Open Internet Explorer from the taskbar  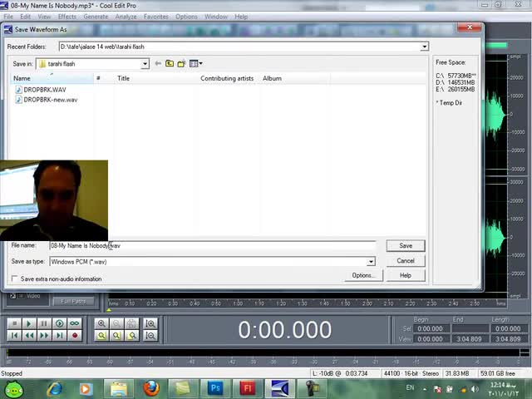(54, 388)
